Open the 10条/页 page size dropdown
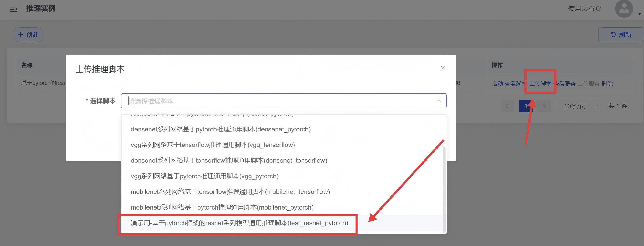This screenshot has width=644, height=246. [x=578, y=106]
